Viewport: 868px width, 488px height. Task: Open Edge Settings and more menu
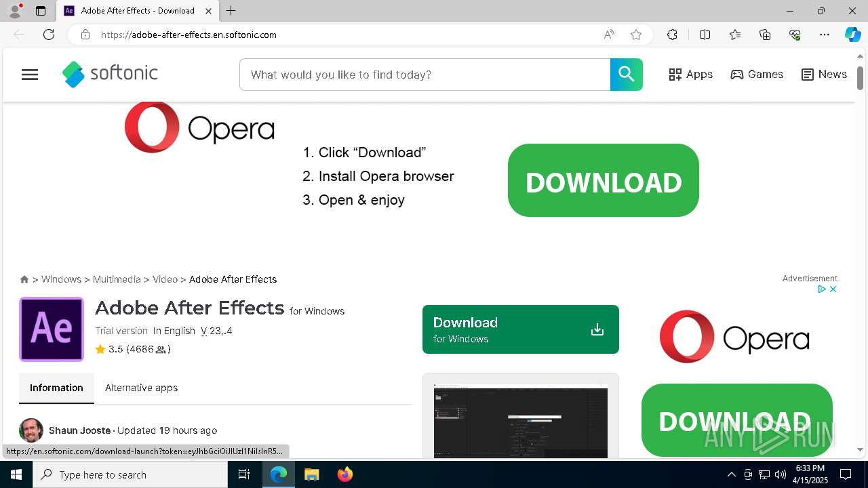pyautogui.click(x=825, y=35)
